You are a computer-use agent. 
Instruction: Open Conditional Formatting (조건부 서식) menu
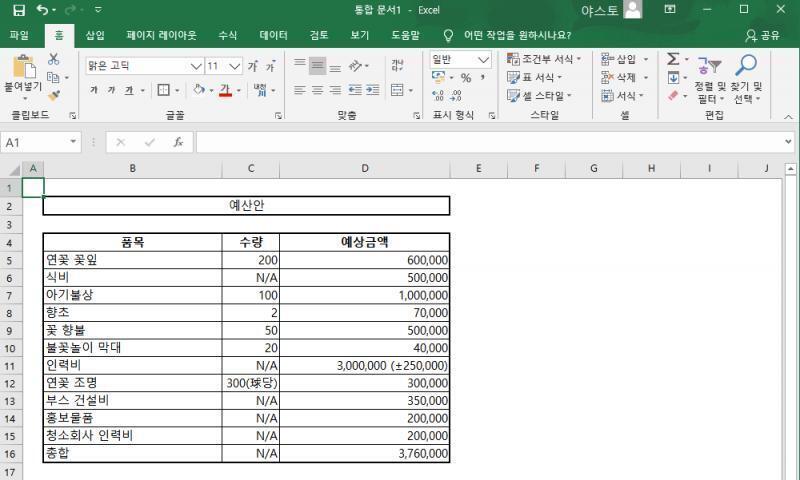tap(544, 59)
